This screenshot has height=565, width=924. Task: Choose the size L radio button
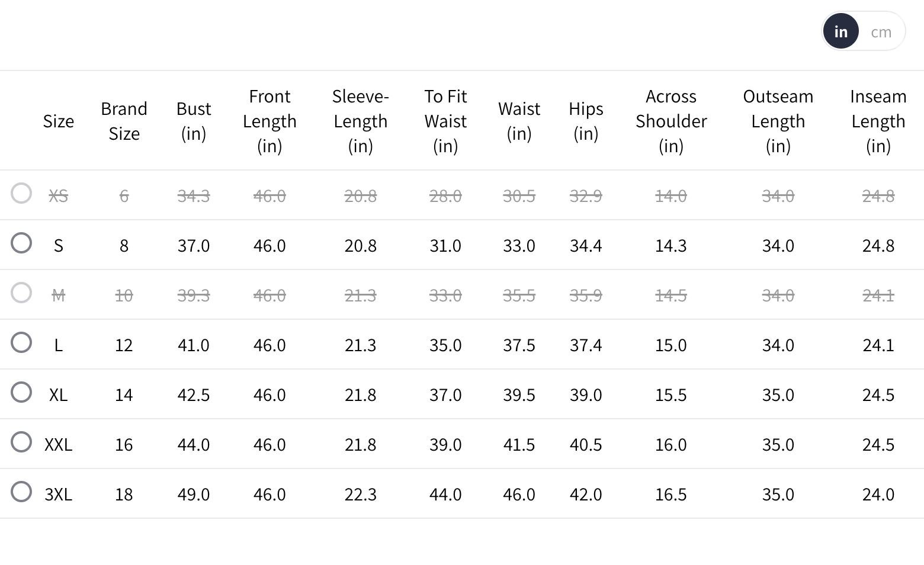tap(21, 342)
